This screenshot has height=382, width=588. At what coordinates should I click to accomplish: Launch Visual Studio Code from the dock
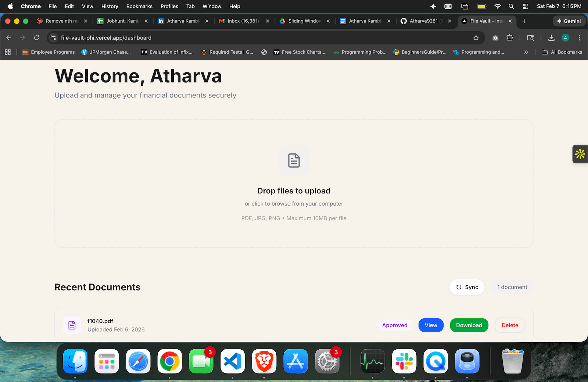[233, 361]
